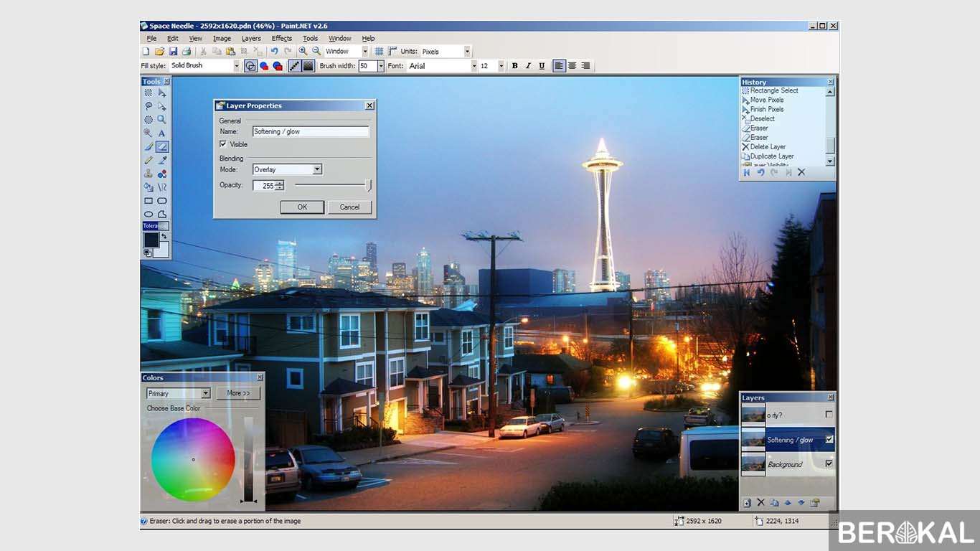Click the Zoom Out toolbar icon

(x=316, y=52)
